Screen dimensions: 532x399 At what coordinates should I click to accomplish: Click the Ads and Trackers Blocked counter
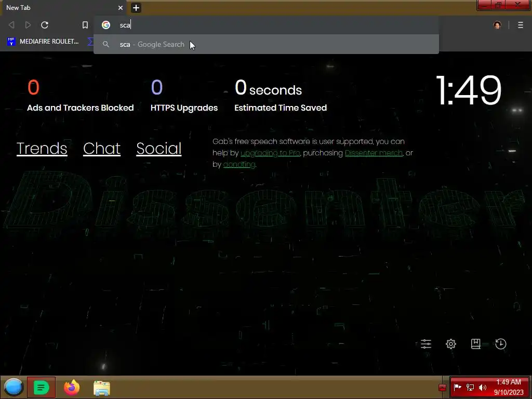point(80,96)
